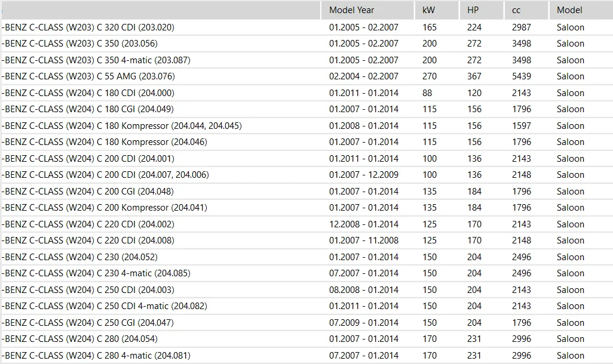Select row C 55 AMG (203.076)
Viewport: 613px width, 364px height.
[306, 76]
